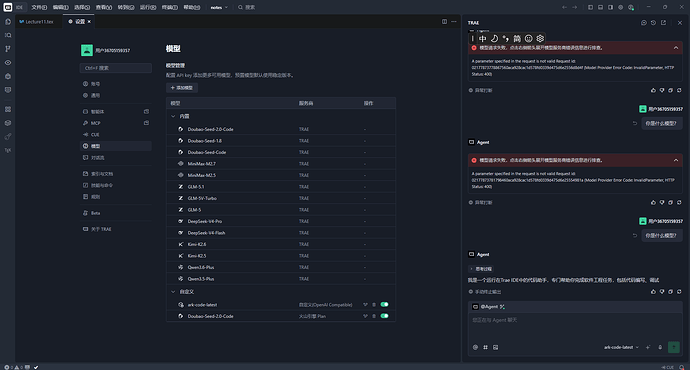Open the CUE settings section
This screenshot has width=690, height=370.
click(116, 135)
